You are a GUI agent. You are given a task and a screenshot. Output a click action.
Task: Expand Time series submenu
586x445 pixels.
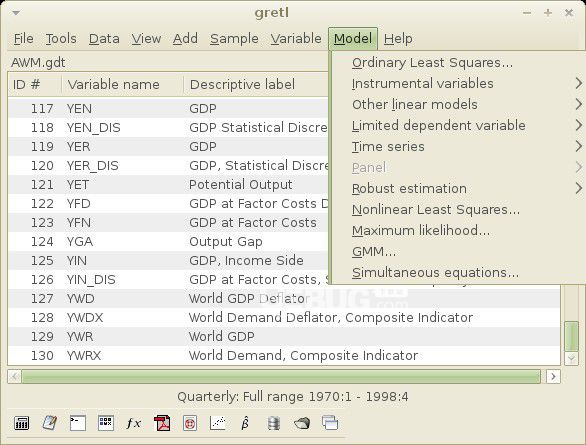[459, 146]
